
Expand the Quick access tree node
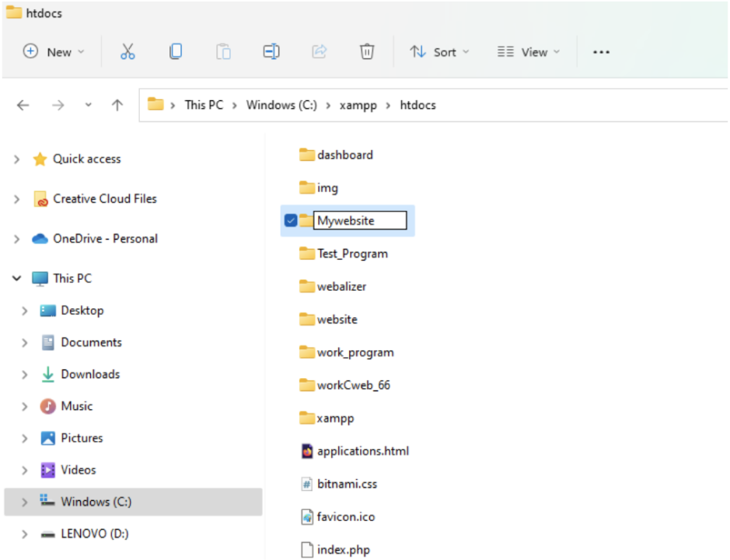pos(17,159)
